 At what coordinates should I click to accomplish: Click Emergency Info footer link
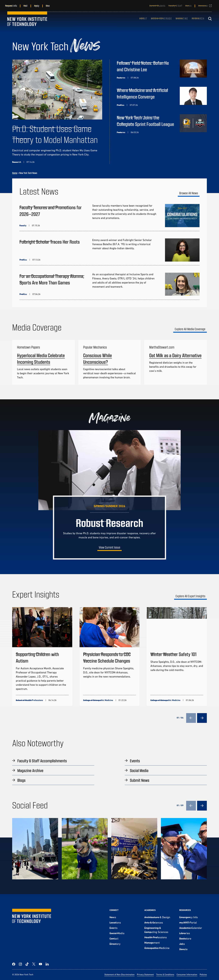[188, 917]
